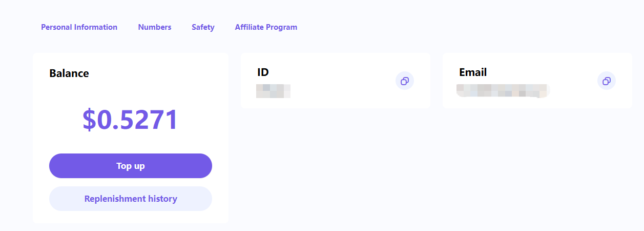
Task: Click the Balance heading
Action: pyautogui.click(x=69, y=73)
